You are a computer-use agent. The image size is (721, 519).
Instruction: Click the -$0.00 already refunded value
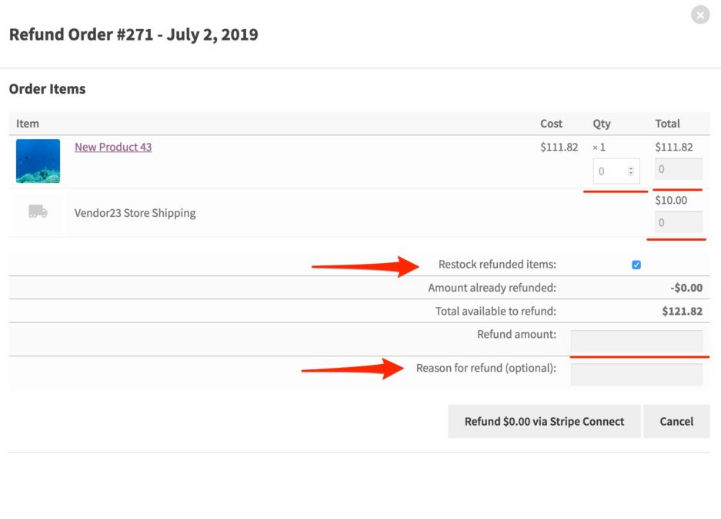click(x=687, y=288)
